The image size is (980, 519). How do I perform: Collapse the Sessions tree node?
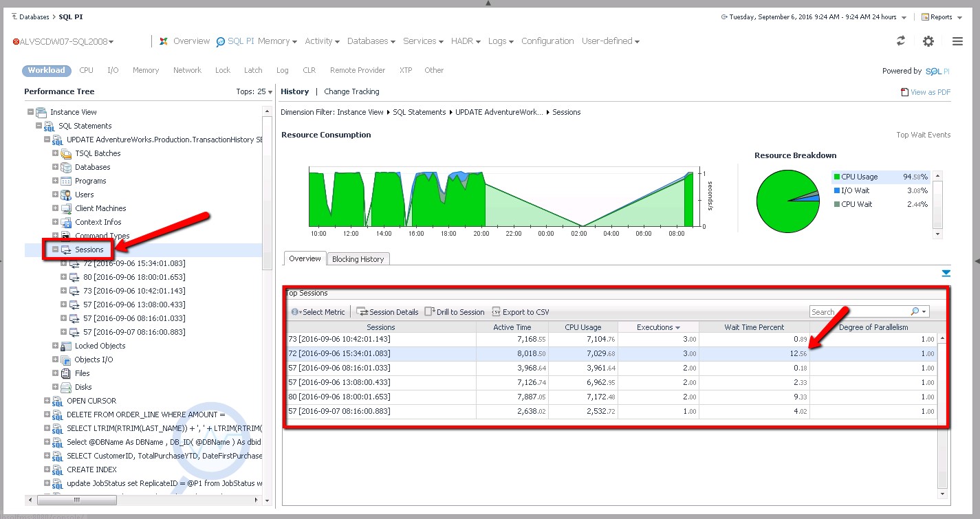click(x=56, y=250)
